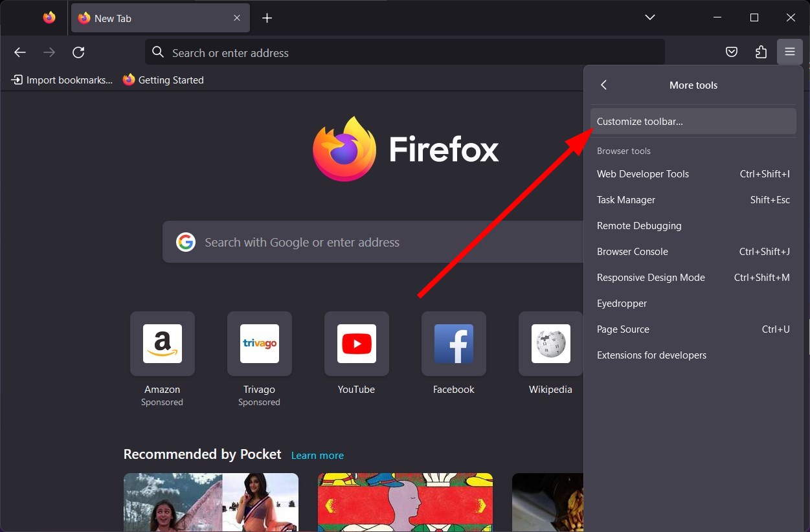Click Import bookmarks in bookmarks bar
Screen dimensions: 810x532
pyautogui.click(x=62, y=80)
